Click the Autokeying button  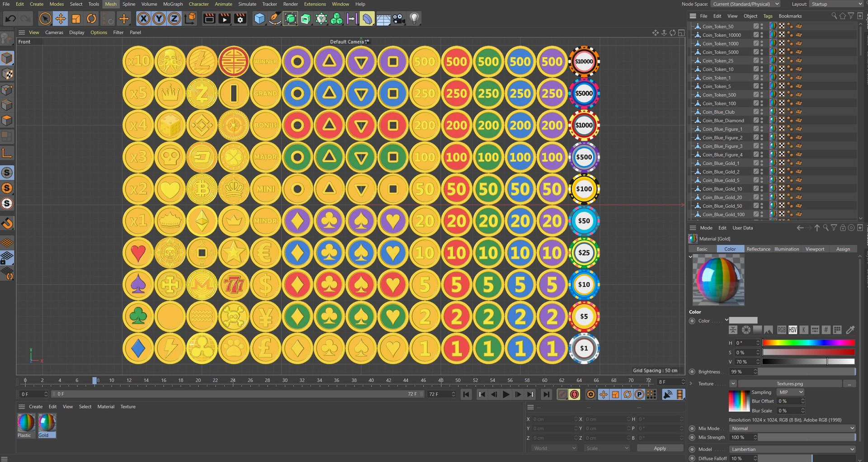pos(575,395)
